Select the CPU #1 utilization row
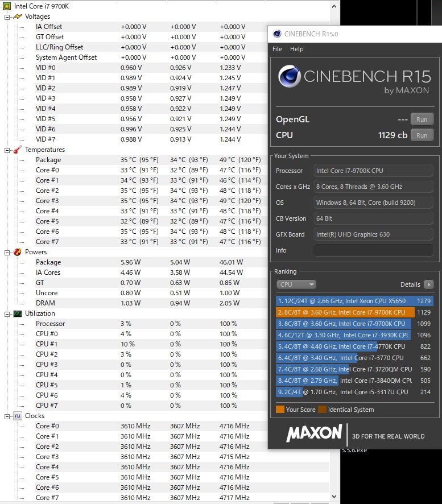 pyautogui.click(x=150, y=344)
